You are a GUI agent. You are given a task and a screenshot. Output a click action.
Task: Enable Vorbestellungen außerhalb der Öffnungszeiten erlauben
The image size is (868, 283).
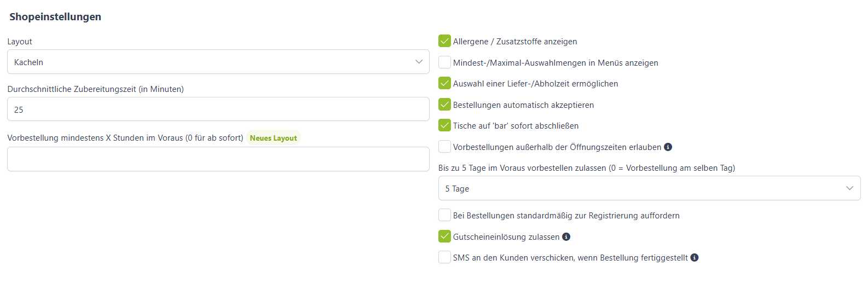tap(444, 147)
